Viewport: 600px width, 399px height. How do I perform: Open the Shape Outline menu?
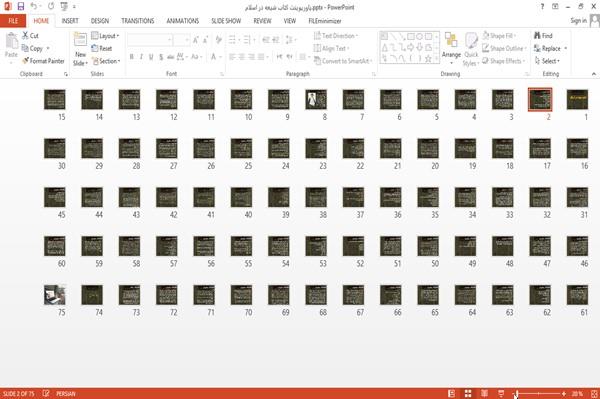point(504,48)
